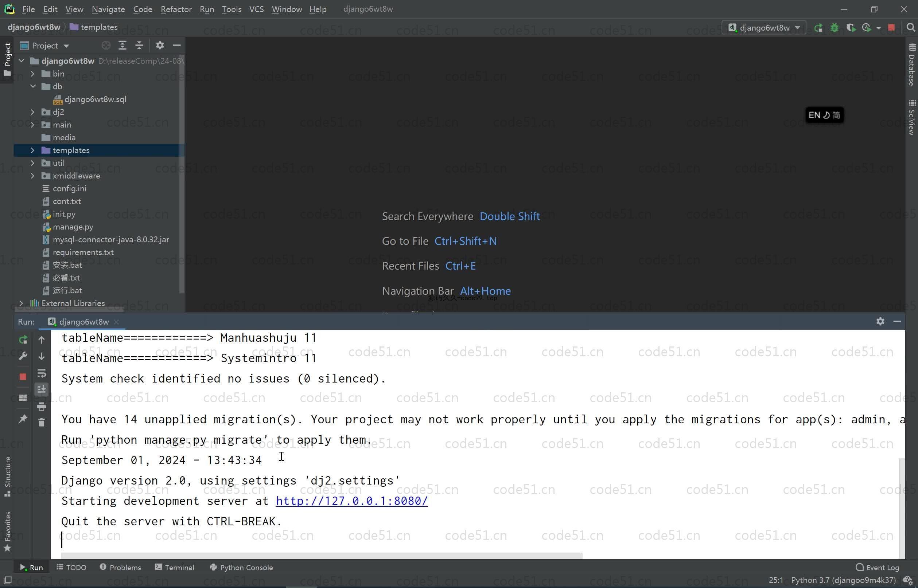This screenshot has height=588, width=918.
Task: Toggle Scroll to End in the Run console
Action: 42,389
